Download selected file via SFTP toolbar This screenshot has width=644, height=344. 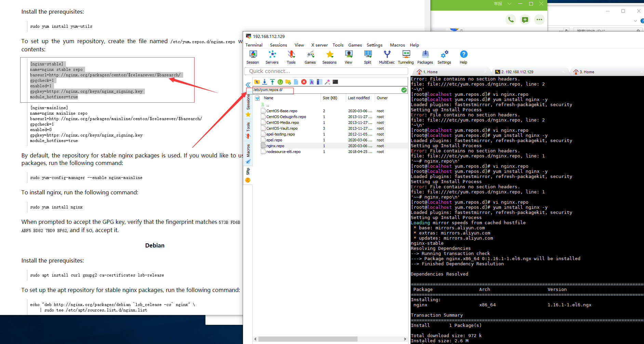pyautogui.click(x=265, y=82)
